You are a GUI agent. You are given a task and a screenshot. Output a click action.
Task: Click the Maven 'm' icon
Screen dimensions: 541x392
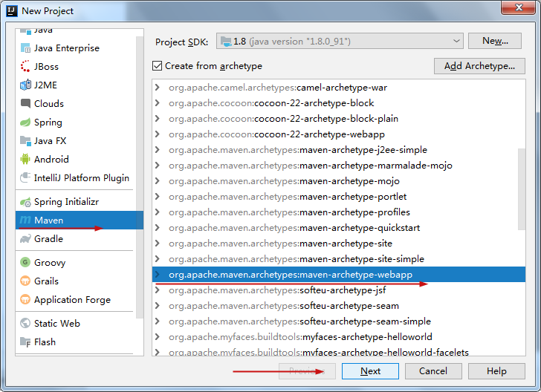click(25, 220)
